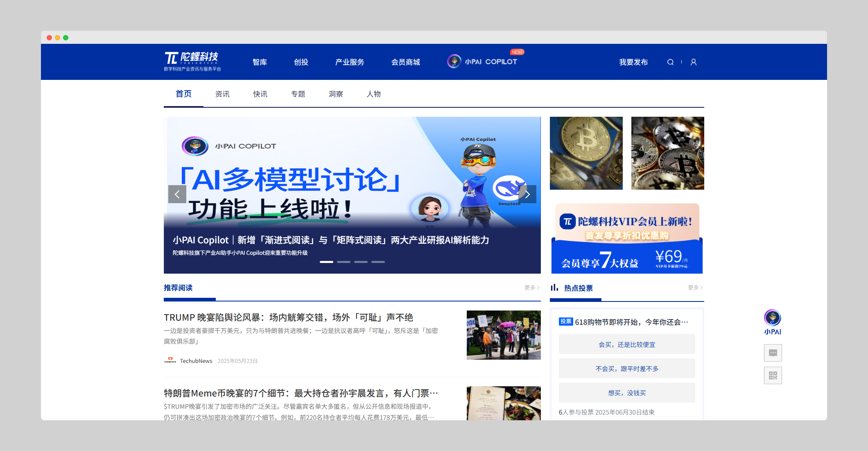Open the search magnifier icon in header
The image size is (868, 451).
670,62
